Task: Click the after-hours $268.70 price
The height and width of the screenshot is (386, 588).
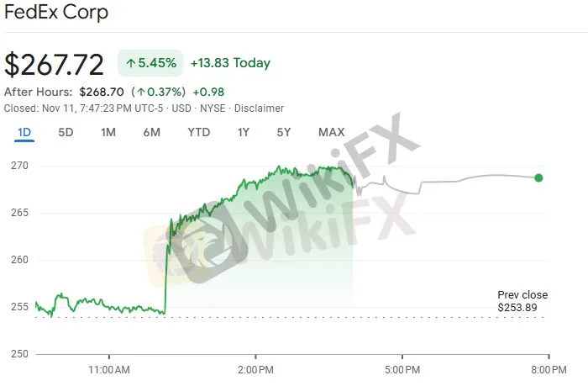Action: point(102,92)
